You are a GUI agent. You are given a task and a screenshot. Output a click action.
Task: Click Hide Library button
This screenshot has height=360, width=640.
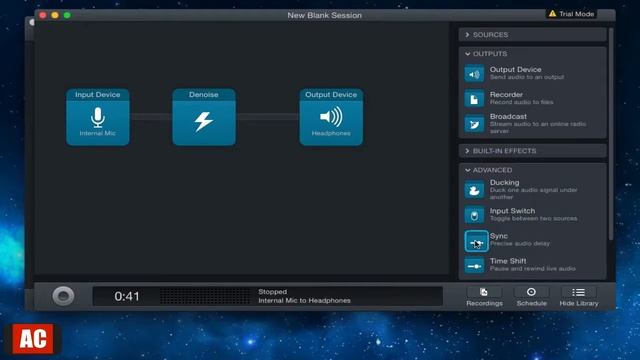(x=579, y=297)
